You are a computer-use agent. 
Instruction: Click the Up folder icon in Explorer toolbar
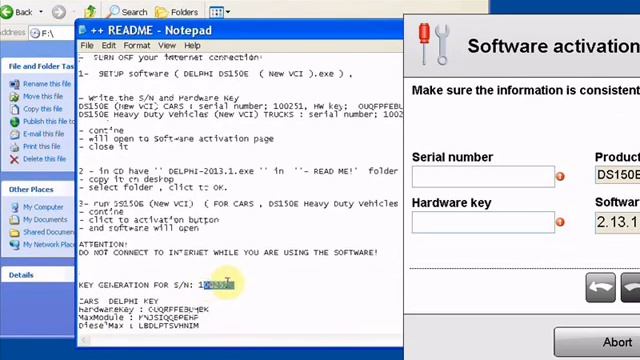(x=90, y=12)
